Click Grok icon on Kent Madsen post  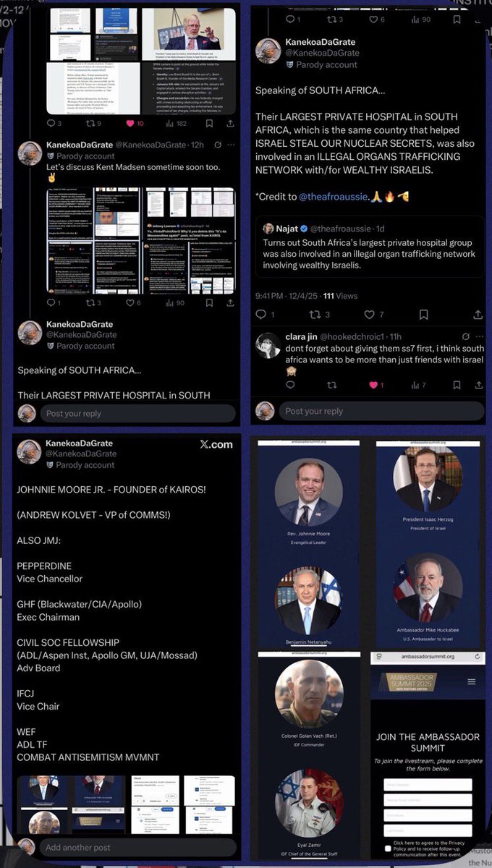(x=219, y=145)
